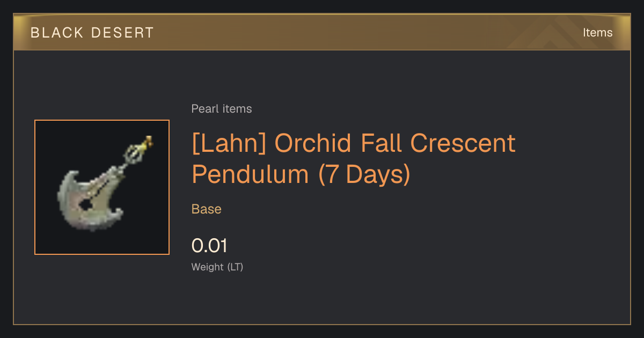Click the word Fall in the item name
This screenshot has height=338, width=644.
coord(381,143)
